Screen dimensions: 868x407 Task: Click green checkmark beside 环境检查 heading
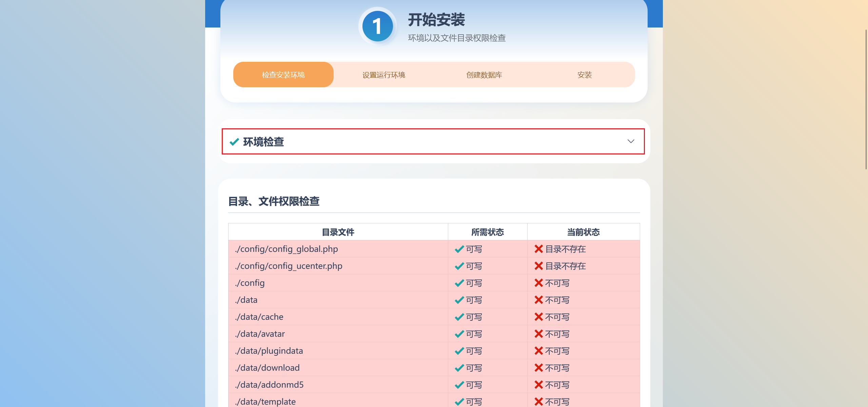tap(234, 142)
